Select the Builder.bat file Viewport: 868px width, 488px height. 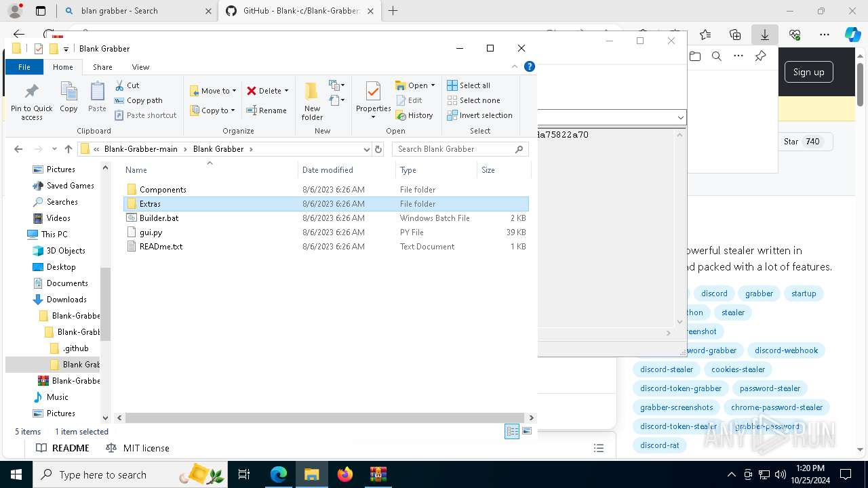pyautogui.click(x=159, y=218)
